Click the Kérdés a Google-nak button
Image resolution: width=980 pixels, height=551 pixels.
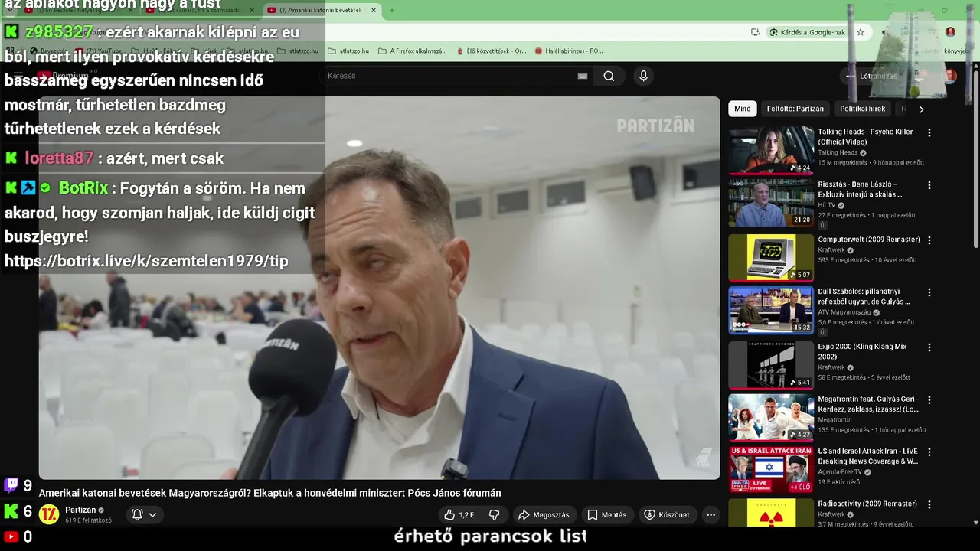808,32
